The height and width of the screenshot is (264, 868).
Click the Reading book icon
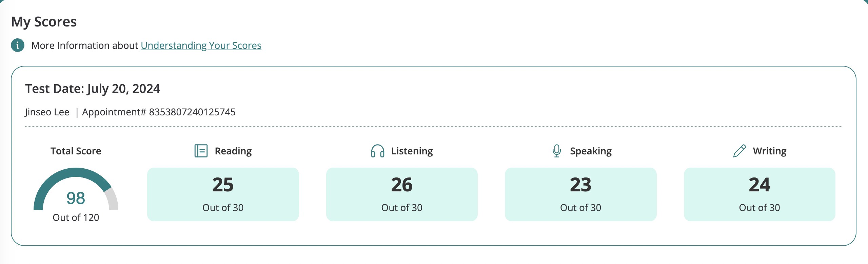pos(201,151)
